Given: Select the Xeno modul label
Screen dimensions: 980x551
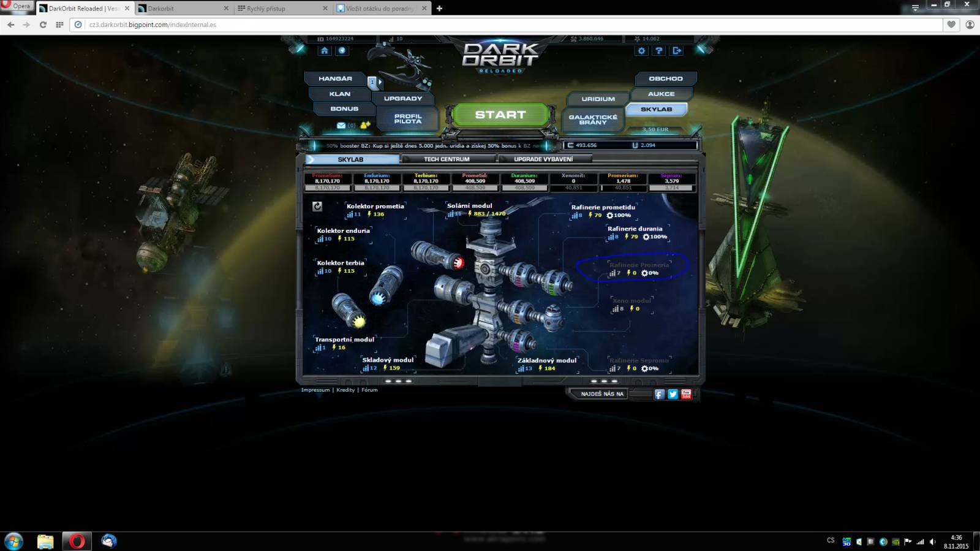Looking at the screenshot, I should 631,301.
